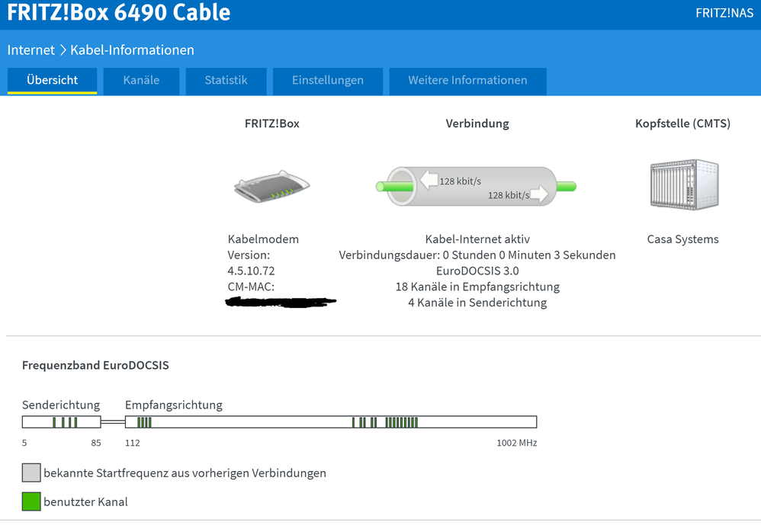Click the gray 'bekannte Startfrequenz' legend box

31,473
